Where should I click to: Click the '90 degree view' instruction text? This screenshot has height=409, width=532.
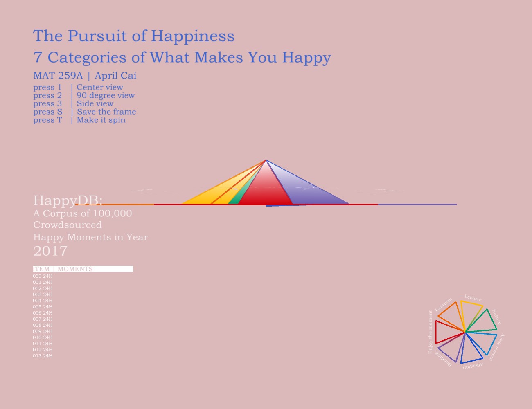(106, 95)
